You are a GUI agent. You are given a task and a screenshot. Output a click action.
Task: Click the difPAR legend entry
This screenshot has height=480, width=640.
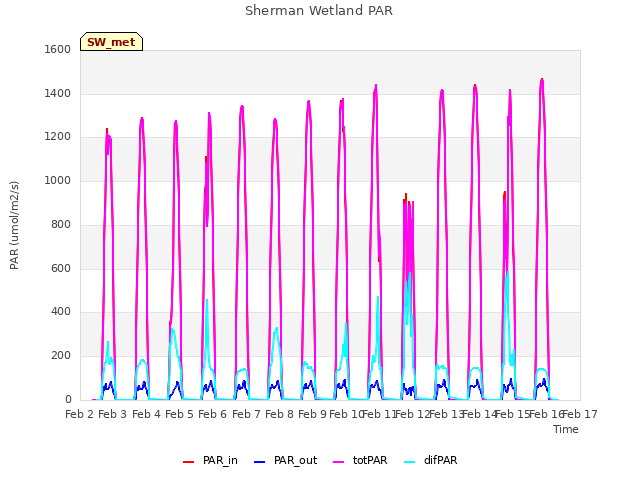[x=431, y=460]
